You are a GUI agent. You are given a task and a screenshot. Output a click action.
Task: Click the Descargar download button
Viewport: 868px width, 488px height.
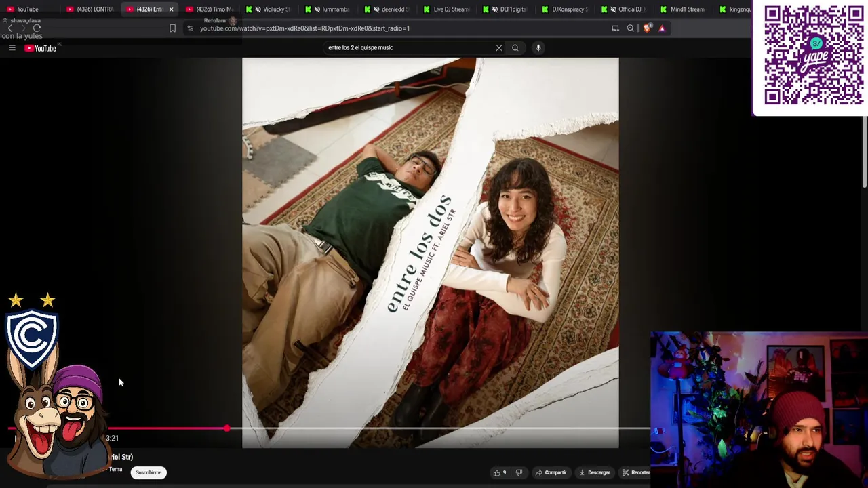(x=594, y=472)
